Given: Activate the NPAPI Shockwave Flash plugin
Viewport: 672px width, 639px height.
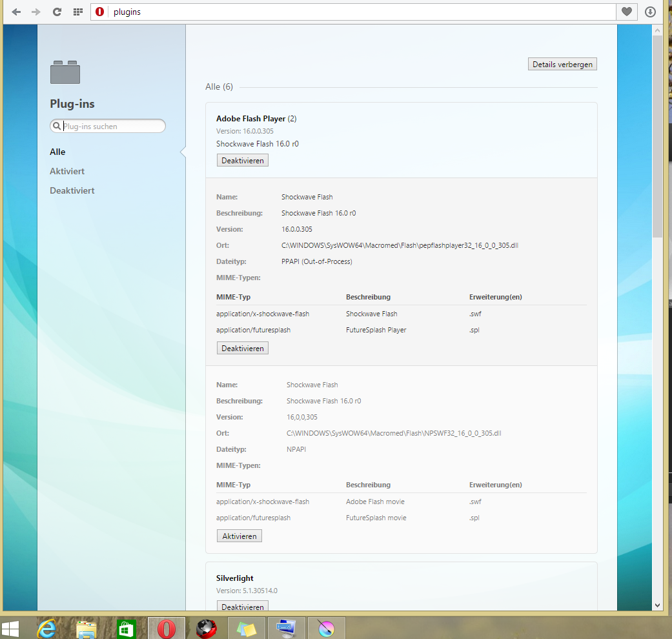Looking at the screenshot, I should [239, 536].
